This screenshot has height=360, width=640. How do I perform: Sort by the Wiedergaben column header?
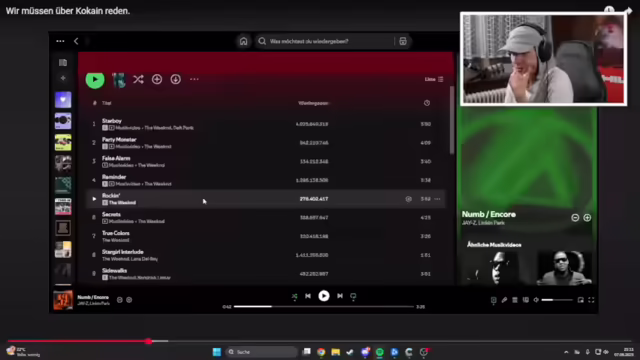coord(313,103)
